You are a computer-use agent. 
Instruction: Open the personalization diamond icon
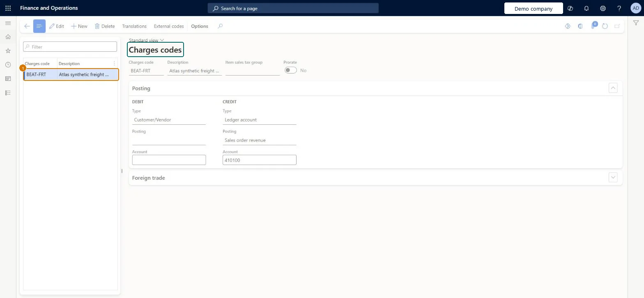pos(568,26)
